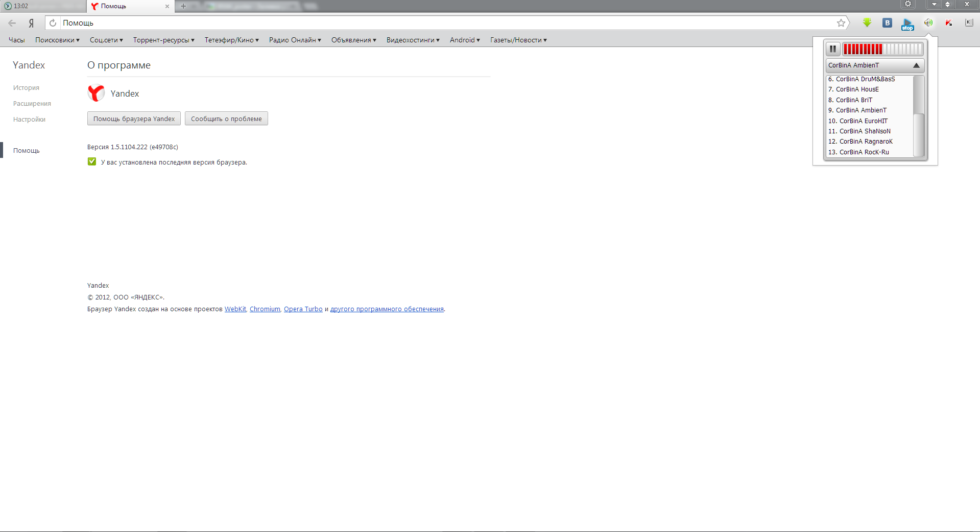The image size is (980, 532).
Task: Expand the Поисковики bookmarks folder
Action: 57,40
